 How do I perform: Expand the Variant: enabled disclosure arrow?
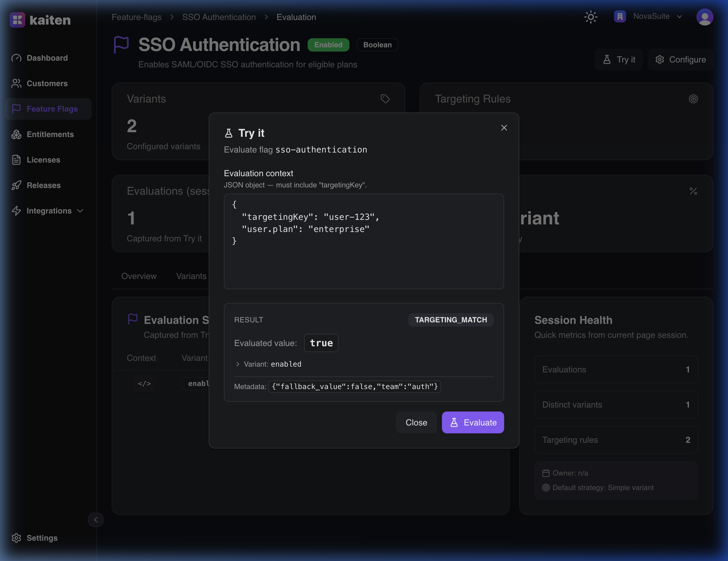click(238, 364)
